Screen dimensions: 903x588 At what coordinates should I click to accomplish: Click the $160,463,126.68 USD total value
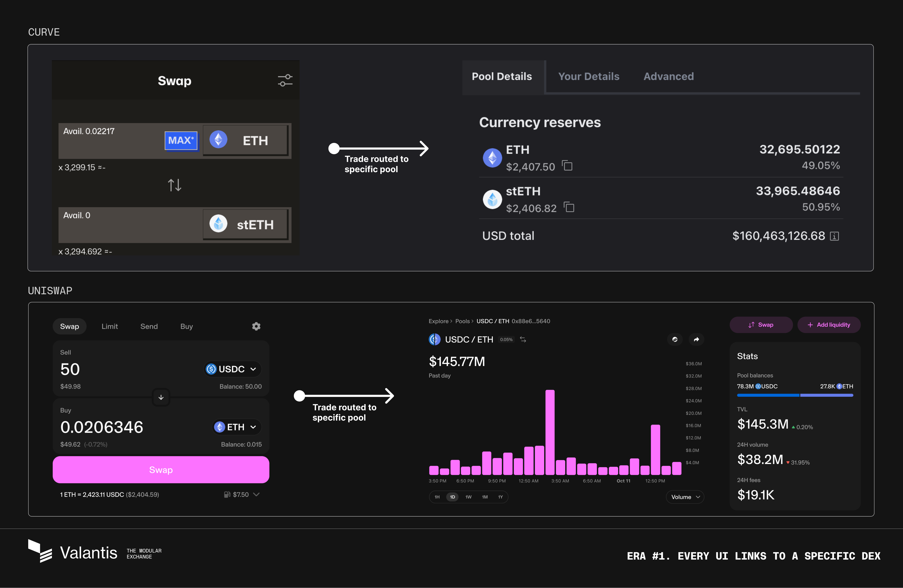click(779, 236)
